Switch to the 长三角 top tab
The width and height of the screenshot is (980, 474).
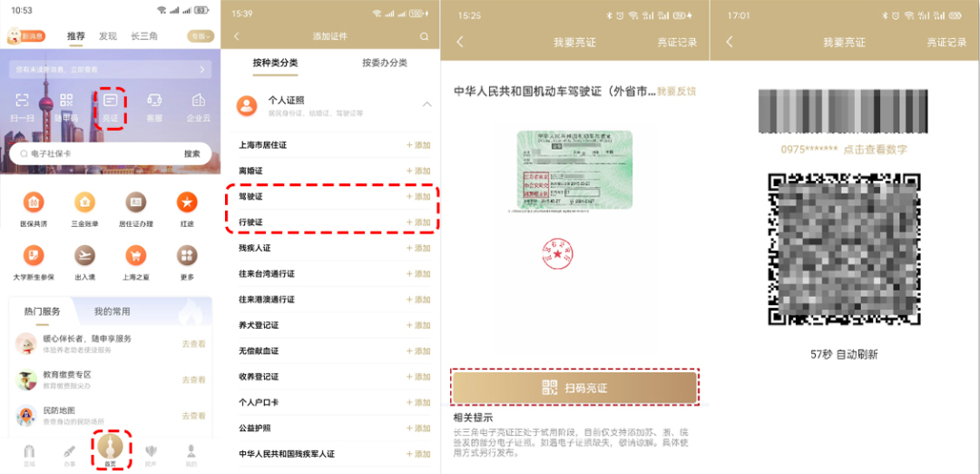pos(144,36)
